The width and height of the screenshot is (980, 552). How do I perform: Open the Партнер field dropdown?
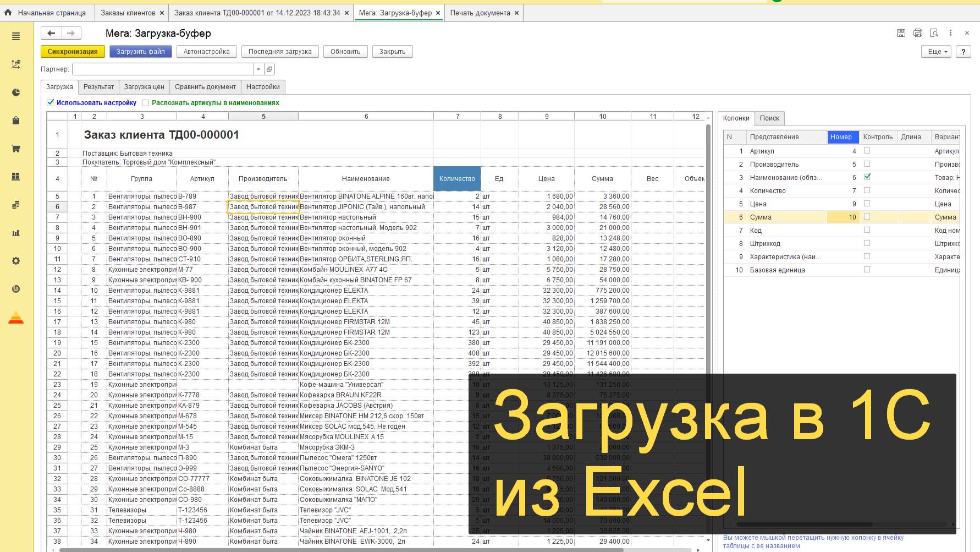click(x=257, y=69)
